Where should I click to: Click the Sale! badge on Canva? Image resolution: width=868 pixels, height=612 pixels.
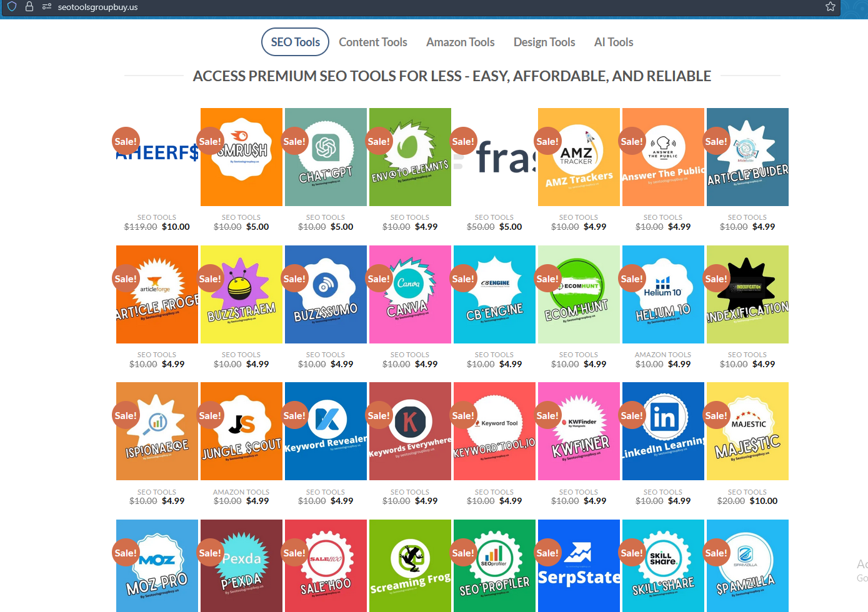[379, 279]
